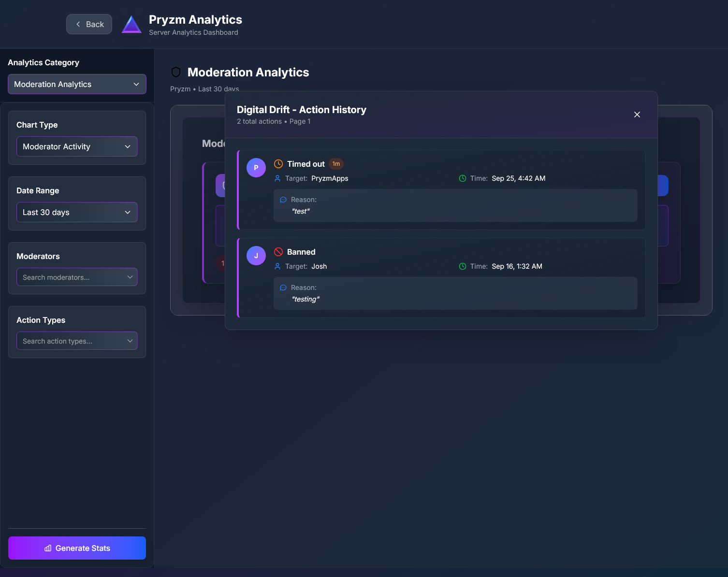Image resolution: width=728 pixels, height=577 pixels.
Task: Open the Moderators search field
Action: [77, 277]
